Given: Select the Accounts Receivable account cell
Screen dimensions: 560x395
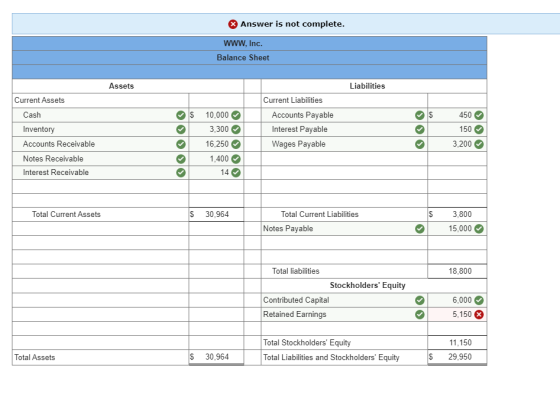Looking at the screenshot, I should 100,144.
